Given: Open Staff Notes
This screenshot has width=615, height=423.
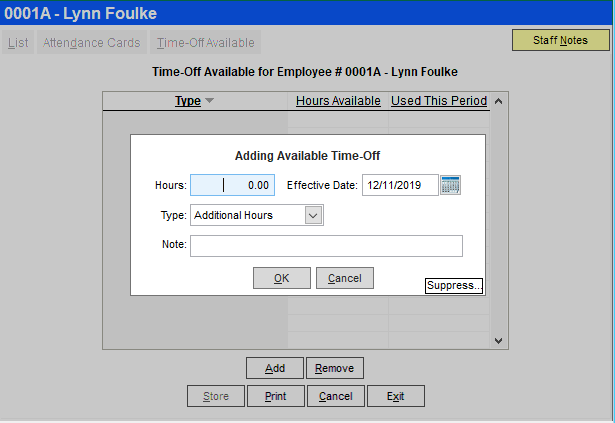Looking at the screenshot, I should [x=560, y=40].
